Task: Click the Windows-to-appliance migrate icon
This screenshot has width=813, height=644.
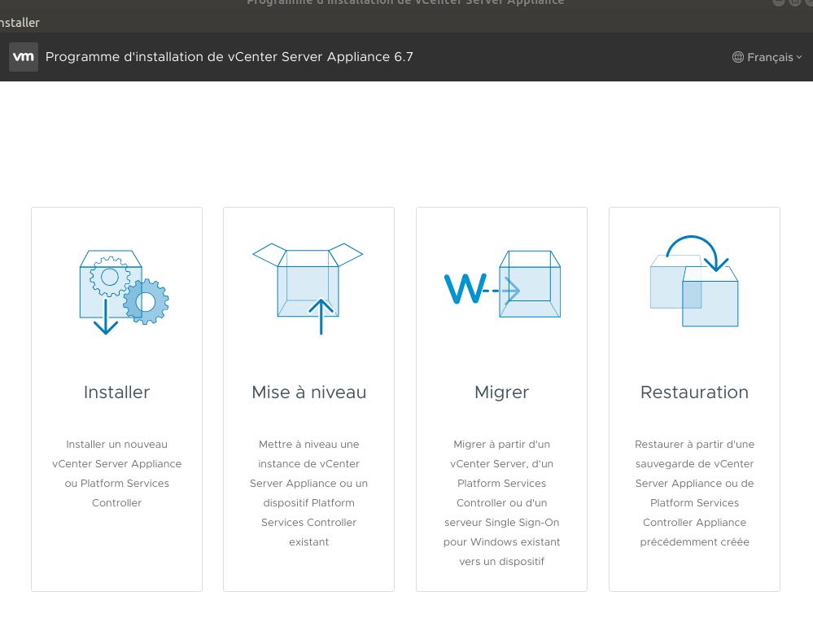Action: 502,284
